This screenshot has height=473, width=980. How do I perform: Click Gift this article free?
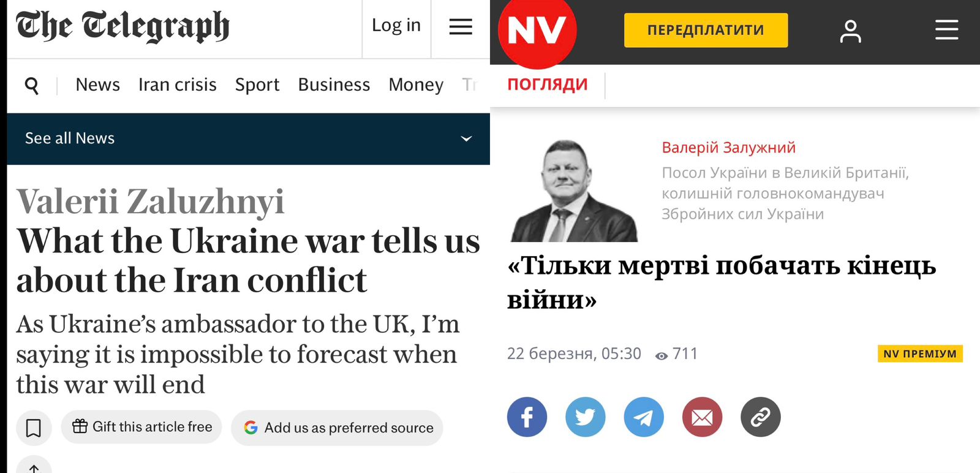[141, 427]
